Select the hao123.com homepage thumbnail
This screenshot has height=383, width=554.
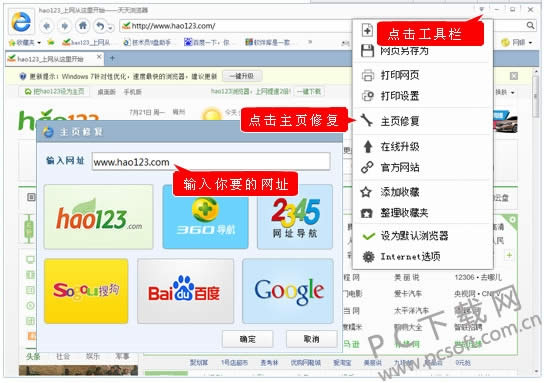click(x=99, y=217)
